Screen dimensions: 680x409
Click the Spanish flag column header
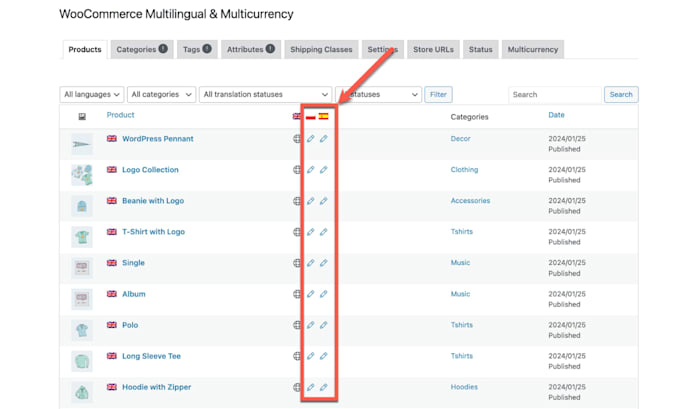pyautogui.click(x=324, y=116)
